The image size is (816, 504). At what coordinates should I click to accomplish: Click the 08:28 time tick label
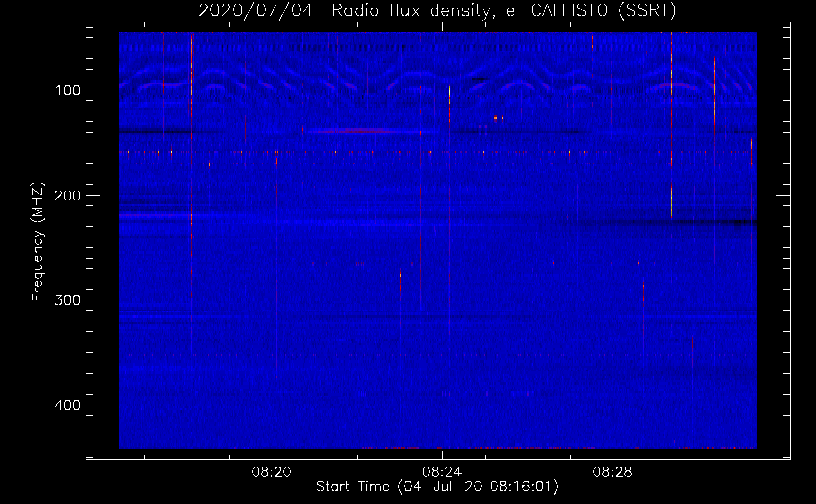(613, 472)
